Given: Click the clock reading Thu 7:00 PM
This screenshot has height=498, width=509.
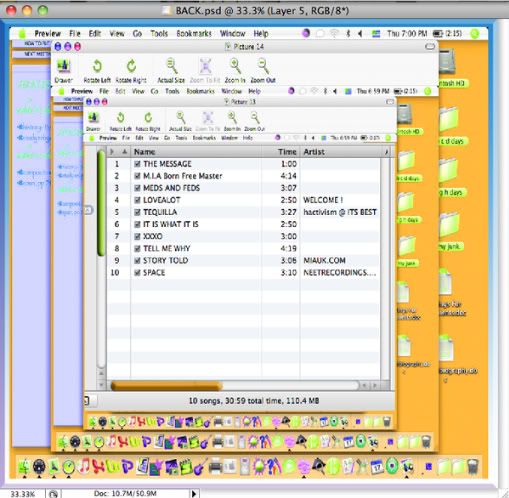Looking at the screenshot, I should [x=407, y=33].
